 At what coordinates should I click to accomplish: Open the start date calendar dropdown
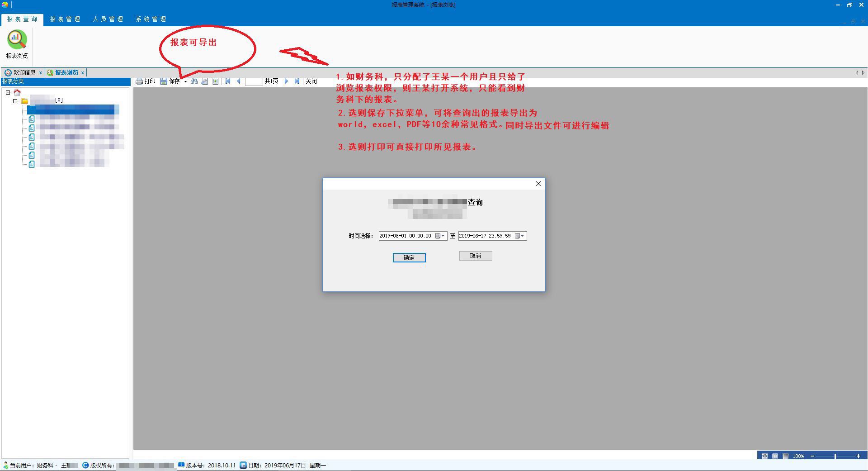coord(440,236)
